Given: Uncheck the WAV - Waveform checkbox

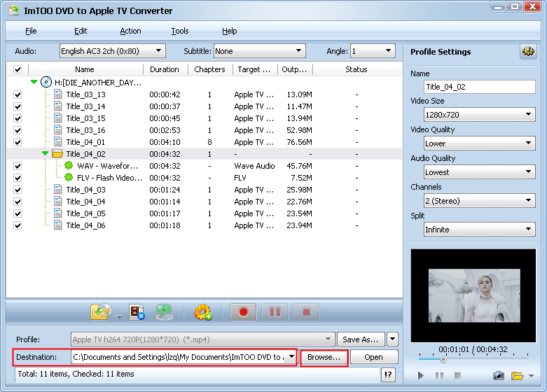Looking at the screenshot, I should pyautogui.click(x=18, y=166).
